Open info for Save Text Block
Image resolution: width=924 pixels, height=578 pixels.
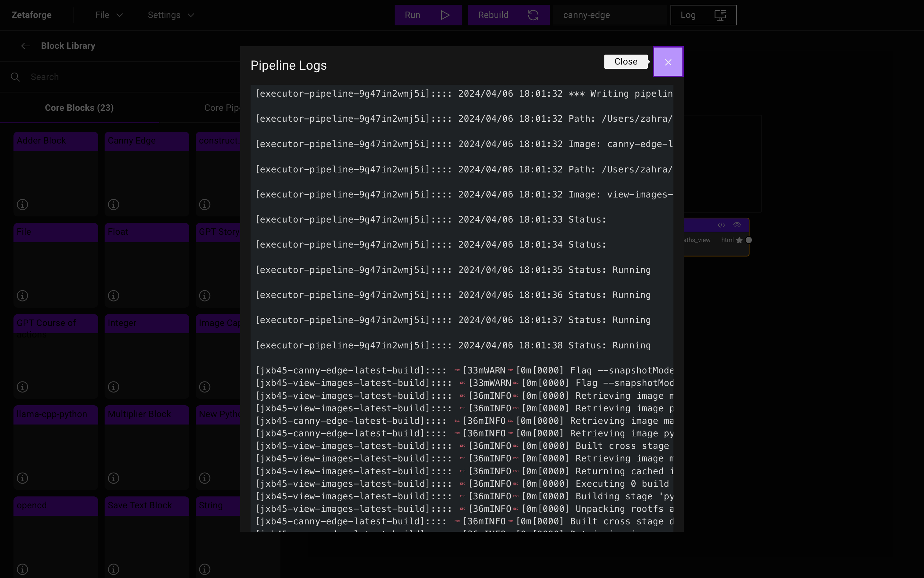[113, 569]
